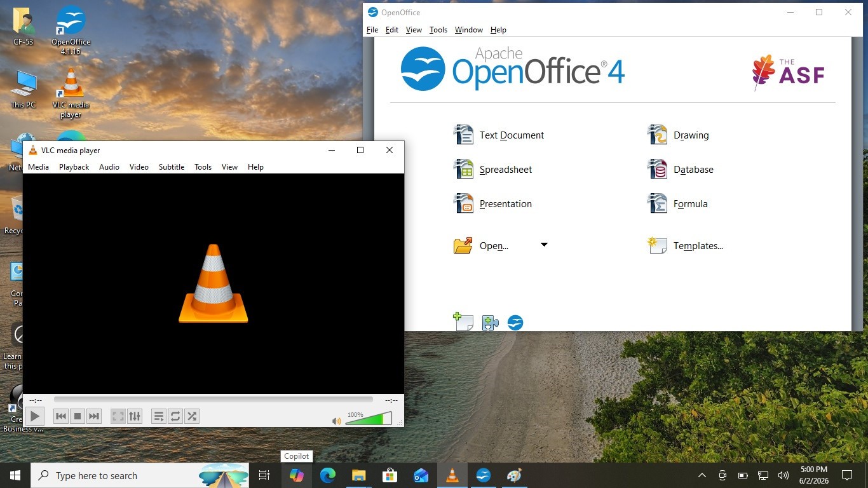This screenshot has width=868, height=488.
Task: Open This PC desktop icon
Action: coord(24,90)
